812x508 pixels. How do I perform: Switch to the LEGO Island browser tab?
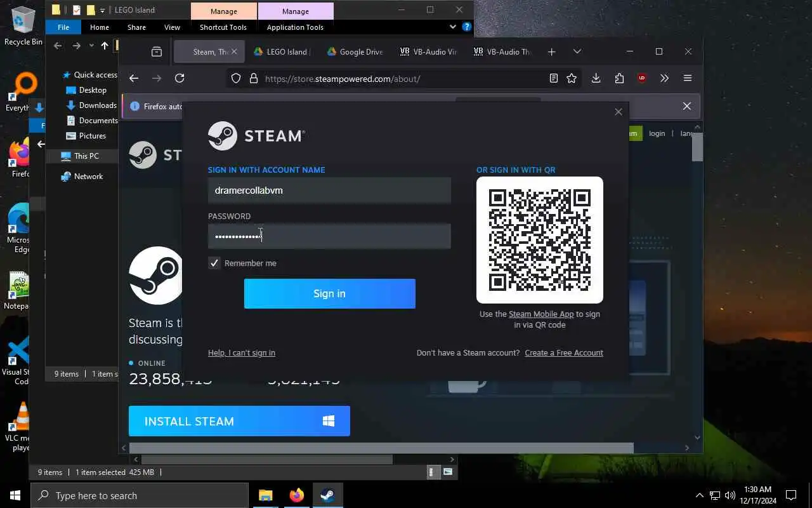pos(281,52)
